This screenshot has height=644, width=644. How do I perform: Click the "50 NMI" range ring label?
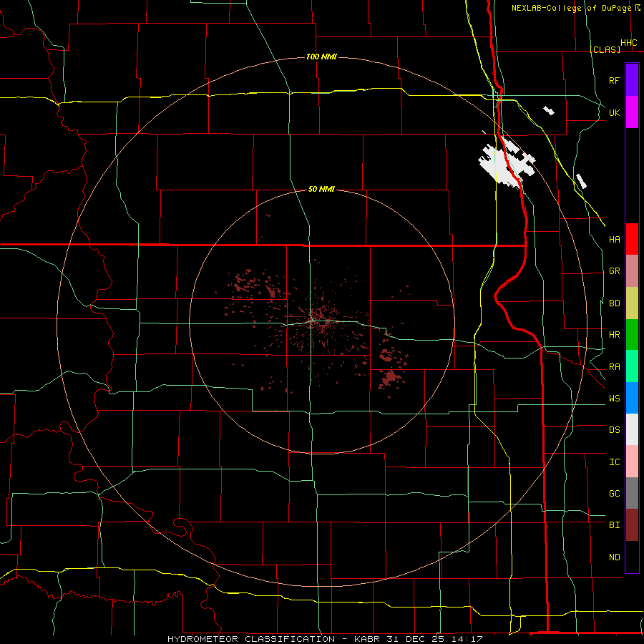[x=321, y=189]
